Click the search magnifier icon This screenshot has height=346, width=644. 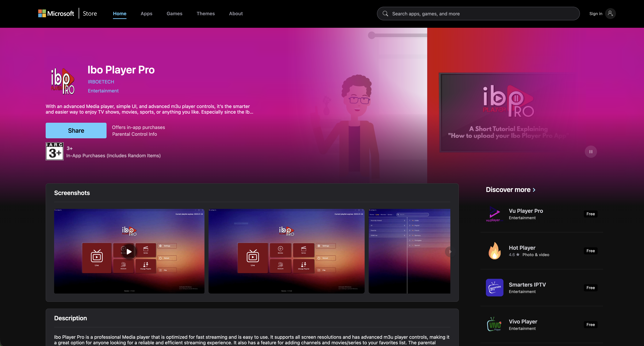click(385, 14)
